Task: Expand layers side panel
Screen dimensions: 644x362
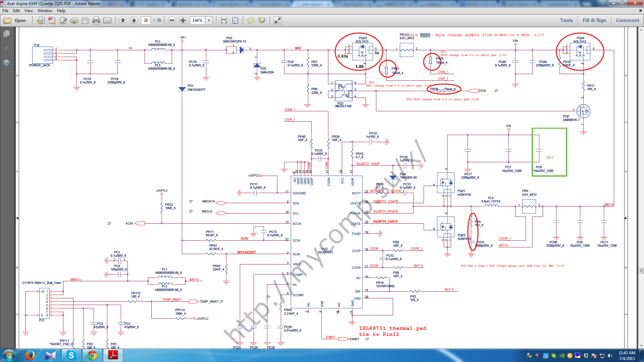Action: (x=6, y=63)
